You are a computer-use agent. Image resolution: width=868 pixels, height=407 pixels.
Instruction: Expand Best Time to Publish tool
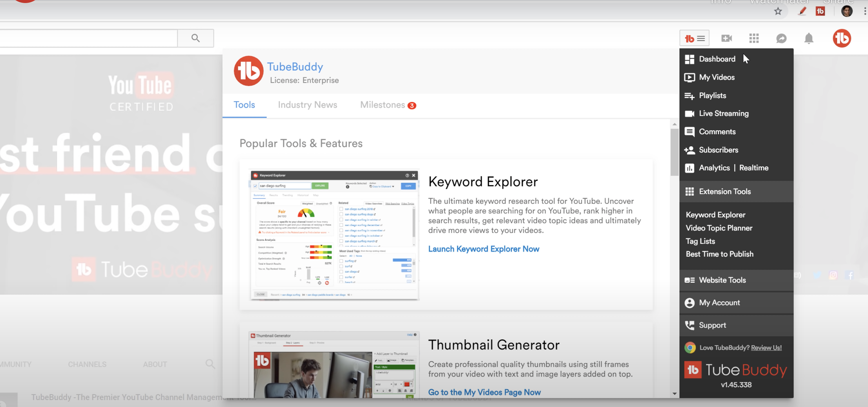[719, 254]
